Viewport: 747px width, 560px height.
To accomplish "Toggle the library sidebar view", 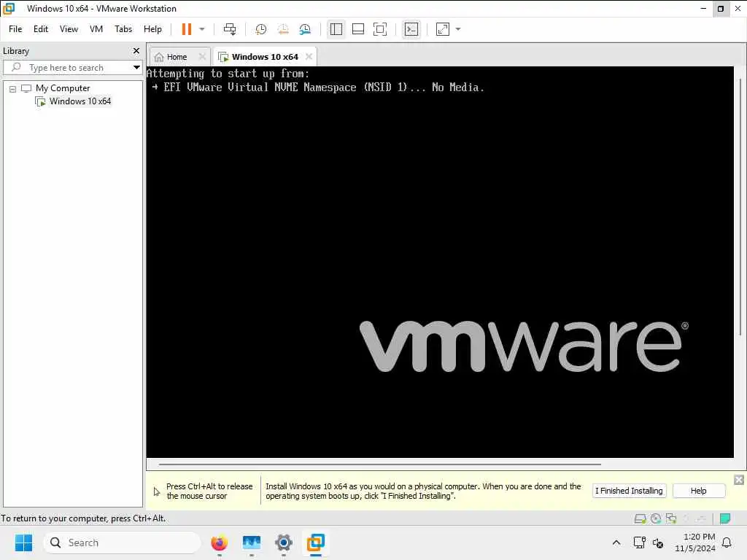I will (x=336, y=29).
